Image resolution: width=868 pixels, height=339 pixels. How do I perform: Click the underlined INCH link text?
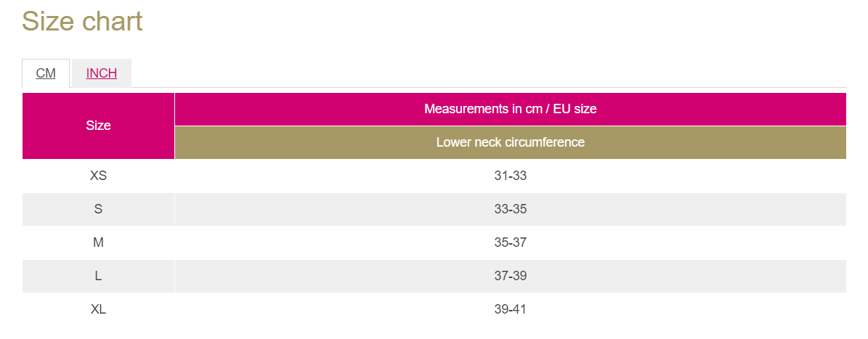tap(102, 73)
